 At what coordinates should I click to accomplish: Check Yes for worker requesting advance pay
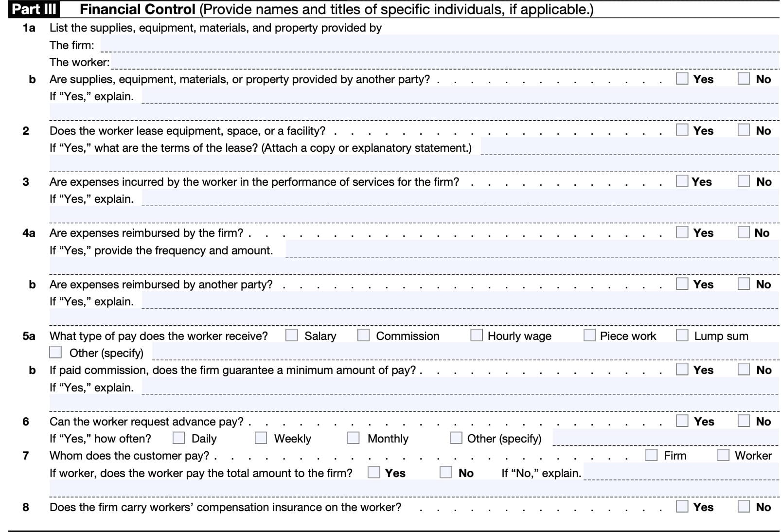click(x=682, y=421)
